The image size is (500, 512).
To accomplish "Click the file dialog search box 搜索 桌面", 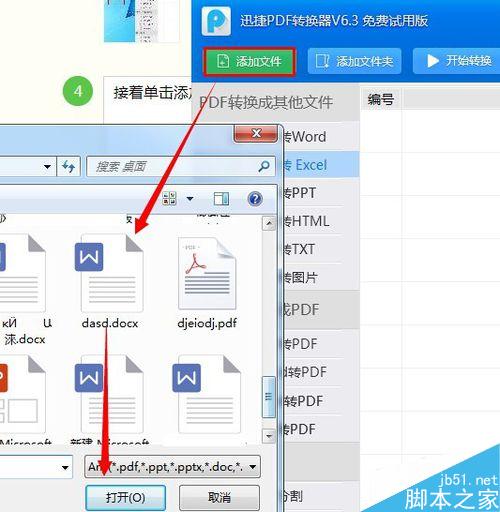I will [x=181, y=166].
